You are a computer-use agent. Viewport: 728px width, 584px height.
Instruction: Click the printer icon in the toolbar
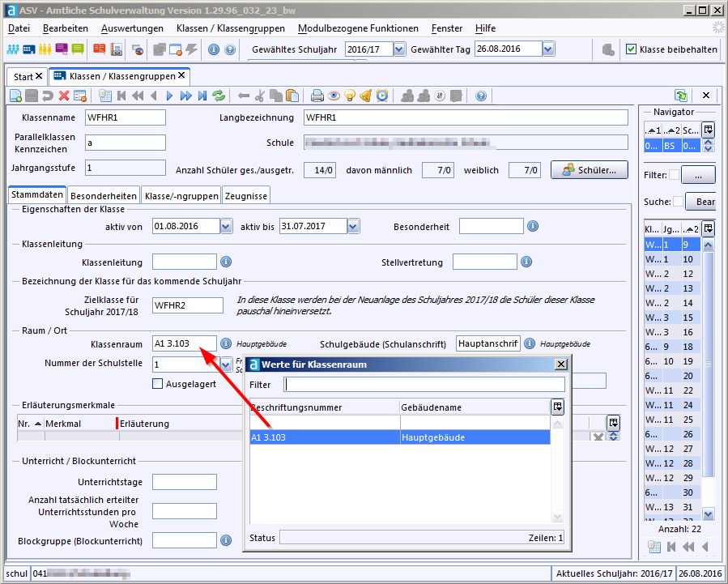click(x=317, y=96)
